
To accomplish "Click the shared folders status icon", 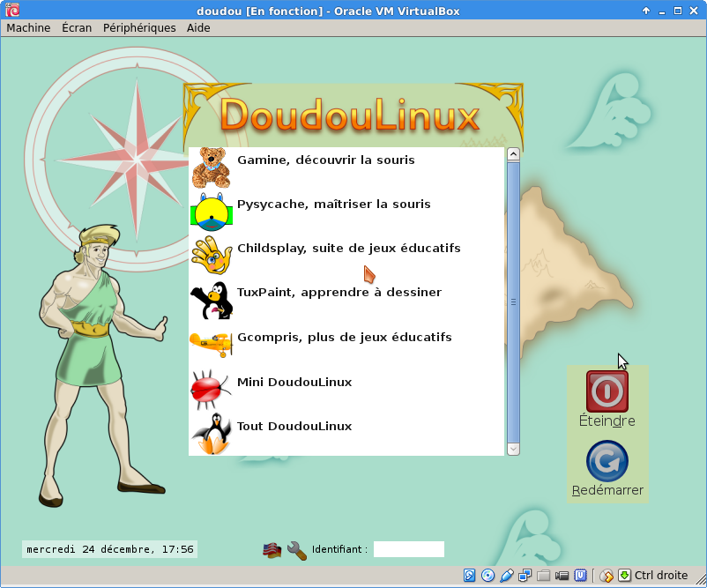I will coord(543,576).
